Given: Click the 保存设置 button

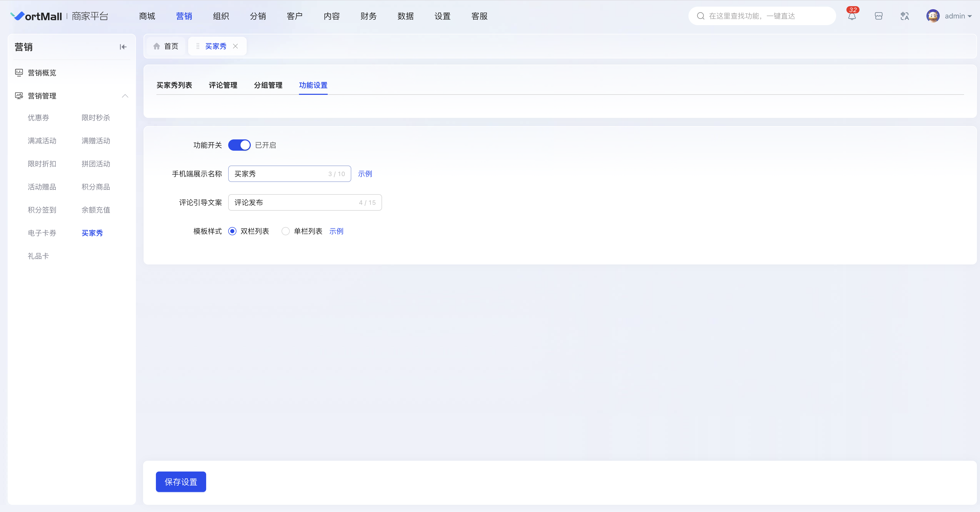Looking at the screenshot, I should 181,482.
